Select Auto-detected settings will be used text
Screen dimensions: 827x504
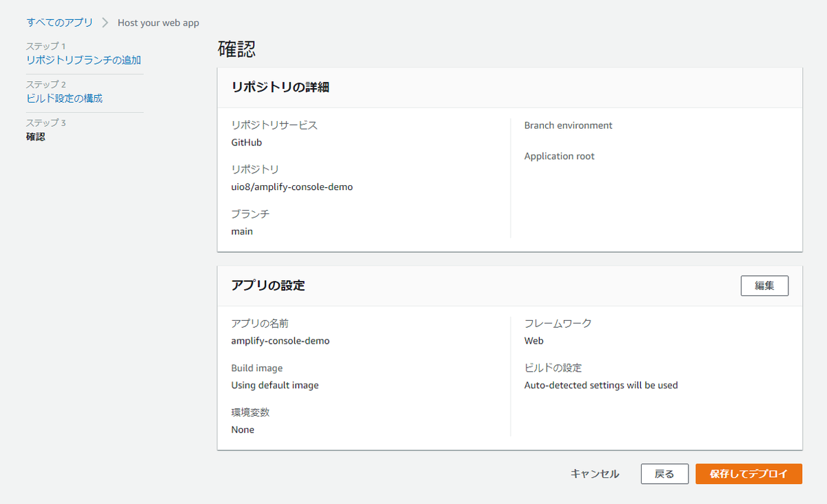[601, 386]
